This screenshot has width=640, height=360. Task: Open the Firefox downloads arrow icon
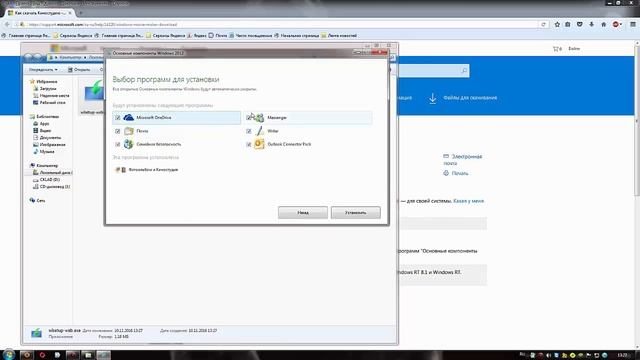tap(591, 24)
